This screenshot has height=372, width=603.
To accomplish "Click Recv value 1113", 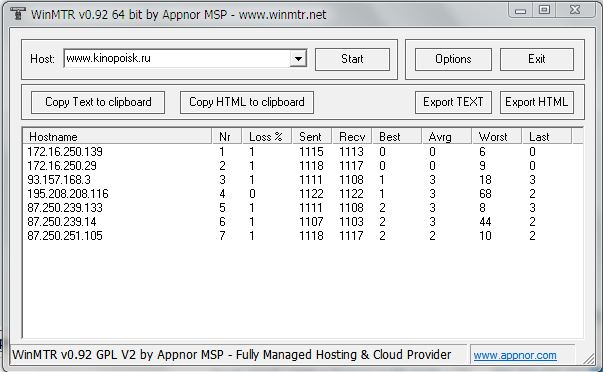I will point(351,152).
